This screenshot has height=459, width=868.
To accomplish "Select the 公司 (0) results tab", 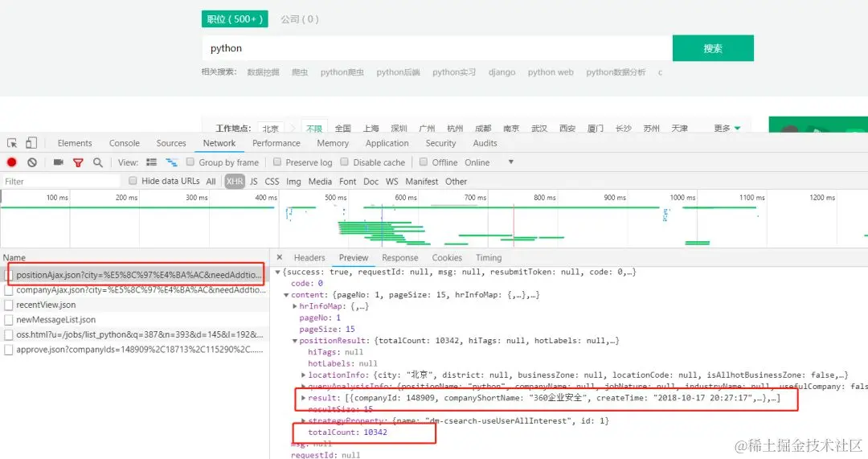I will click(300, 18).
